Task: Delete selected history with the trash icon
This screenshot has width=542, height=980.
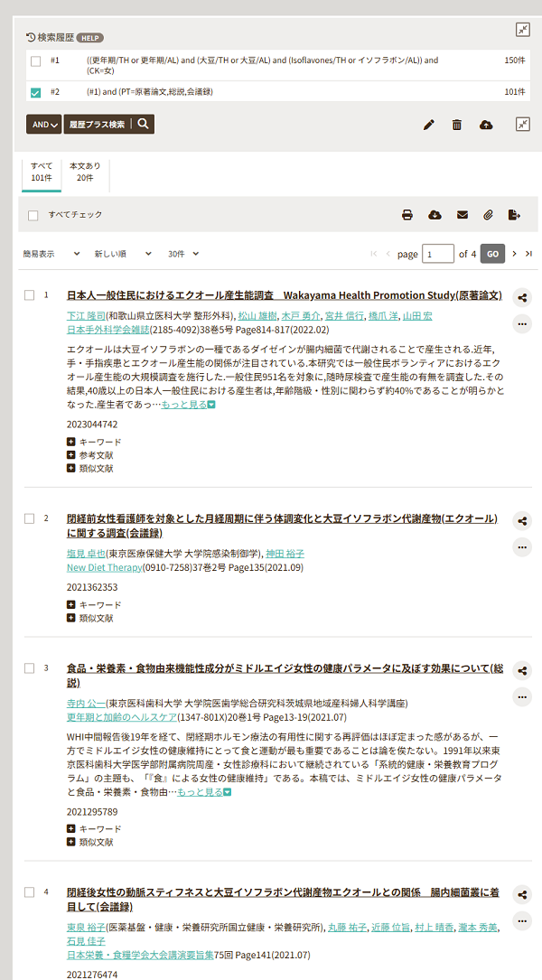Action: [457, 125]
